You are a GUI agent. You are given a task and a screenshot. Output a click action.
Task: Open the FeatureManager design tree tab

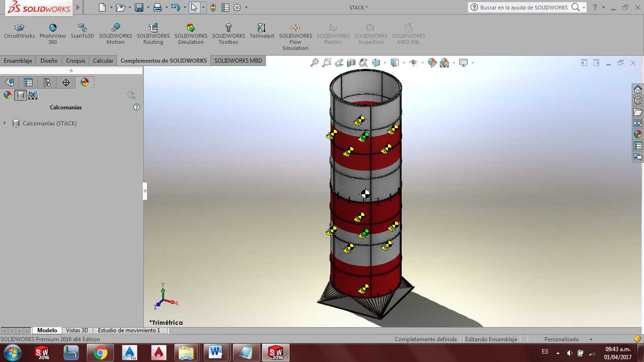tap(10, 82)
